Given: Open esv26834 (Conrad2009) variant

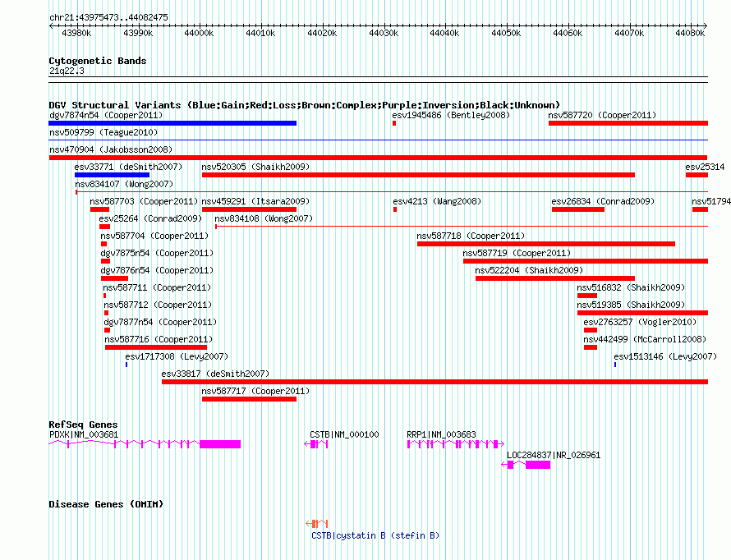Looking at the screenshot, I should [x=603, y=201].
